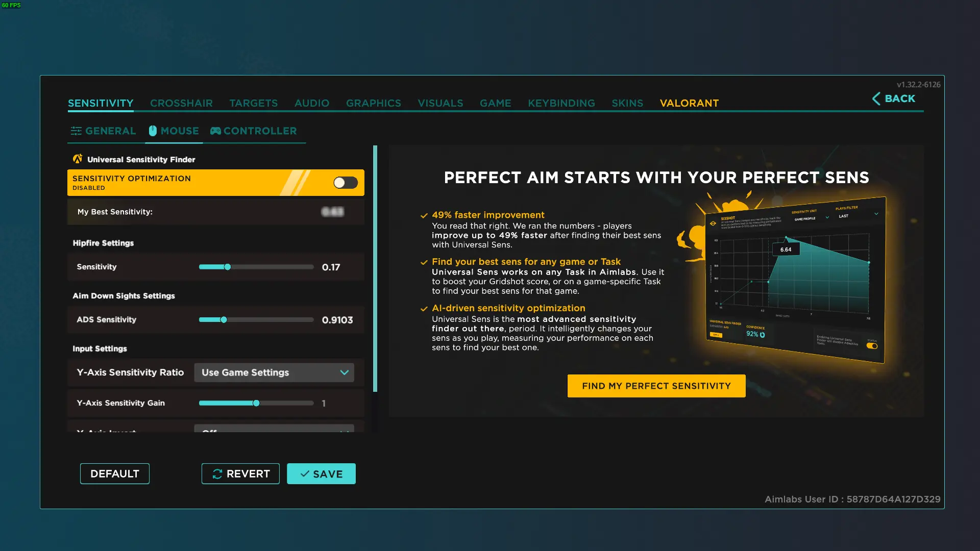Viewport: 980px width, 551px height.
Task: Click the Mouse tab icon
Action: coord(153,131)
